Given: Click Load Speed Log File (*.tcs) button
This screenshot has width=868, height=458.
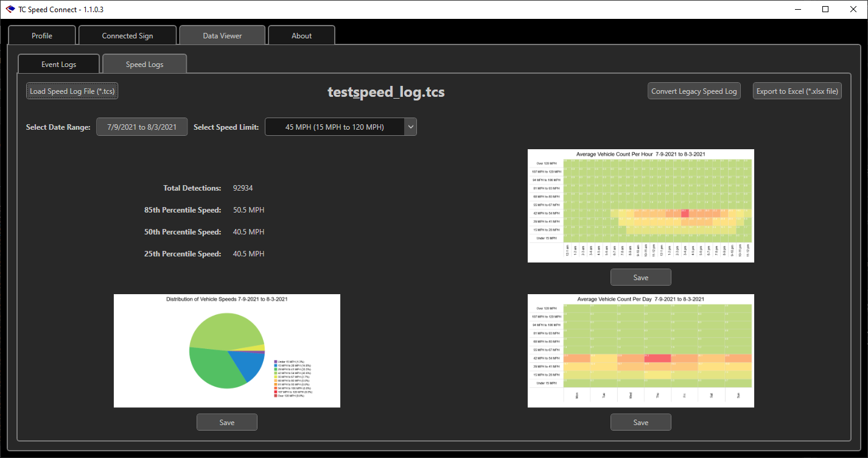Looking at the screenshot, I should 72,91.
